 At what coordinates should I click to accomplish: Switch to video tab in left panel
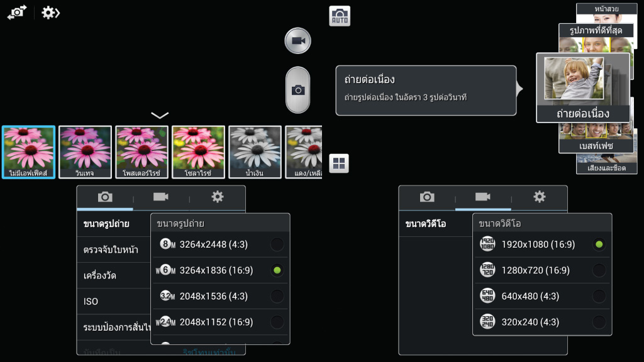[161, 197]
